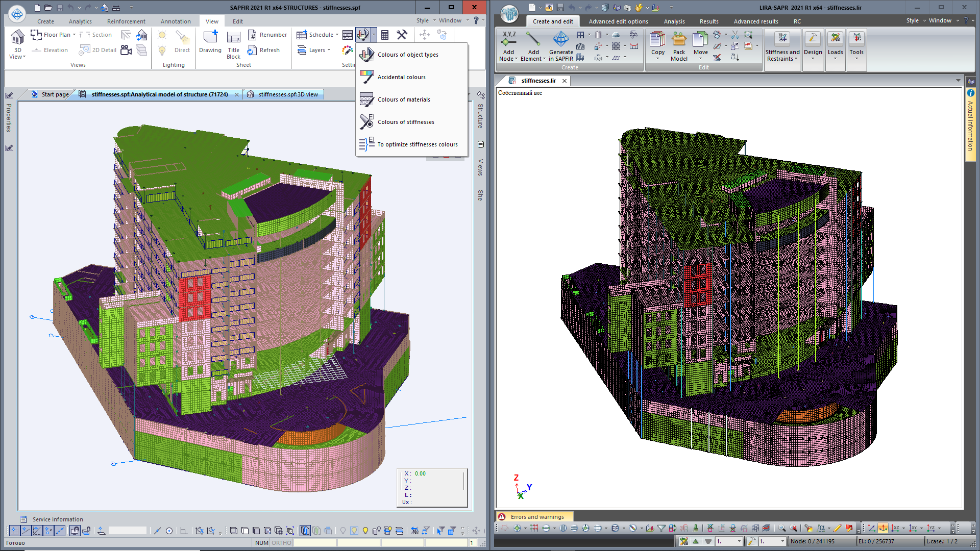Click the Direct lighting icon
This screenshot has height=551, width=980.
182,38
